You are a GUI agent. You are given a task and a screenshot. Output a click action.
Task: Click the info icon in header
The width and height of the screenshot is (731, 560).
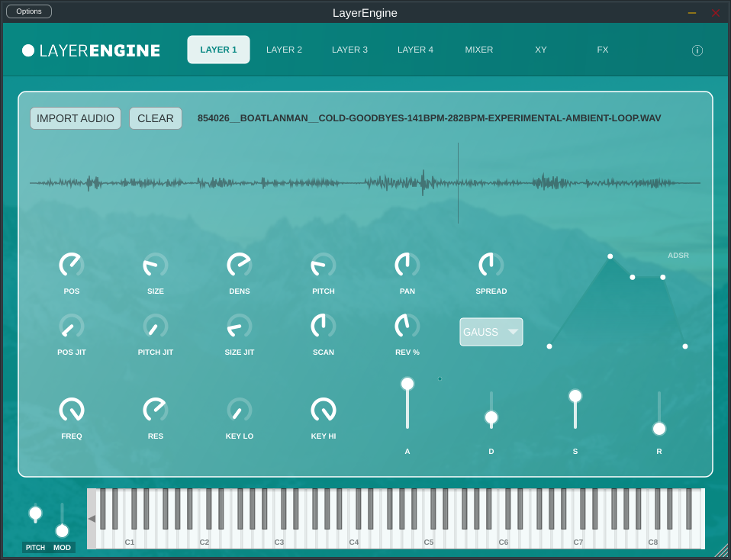point(697,50)
